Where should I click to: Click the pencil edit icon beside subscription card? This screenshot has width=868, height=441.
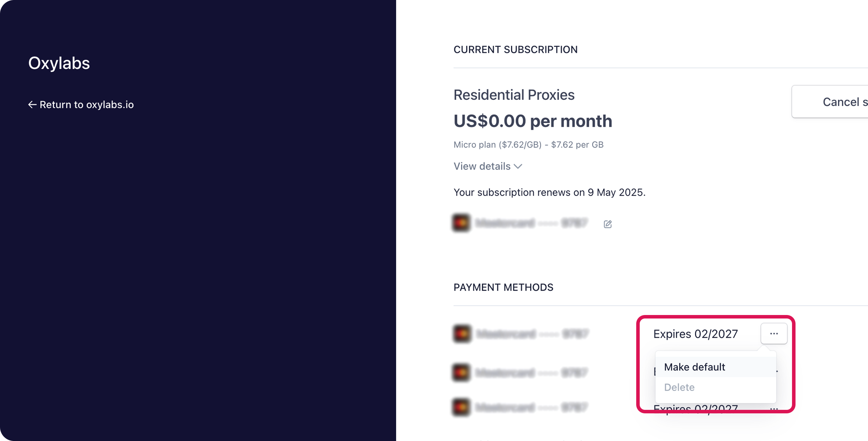point(607,224)
